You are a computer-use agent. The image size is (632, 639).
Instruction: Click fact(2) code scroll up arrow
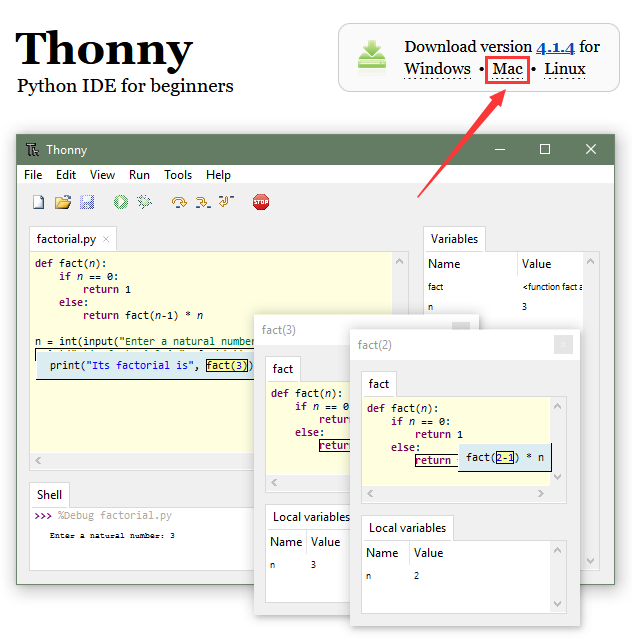coord(557,406)
